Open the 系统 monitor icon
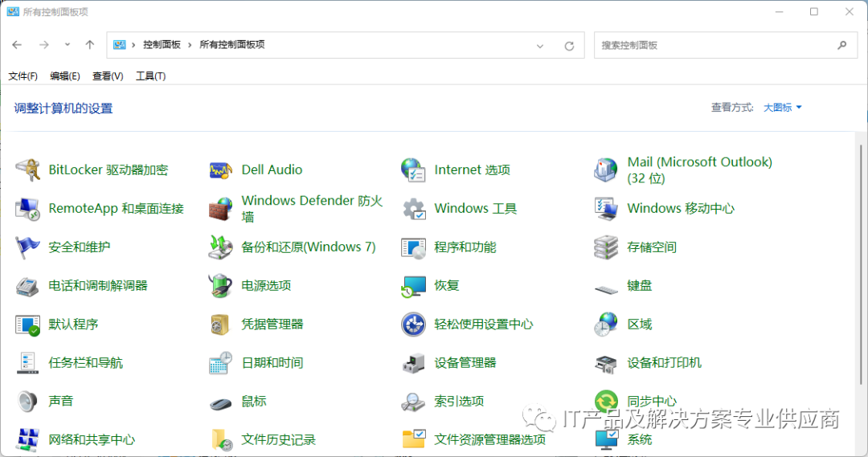The height and width of the screenshot is (457, 868). coord(606,440)
